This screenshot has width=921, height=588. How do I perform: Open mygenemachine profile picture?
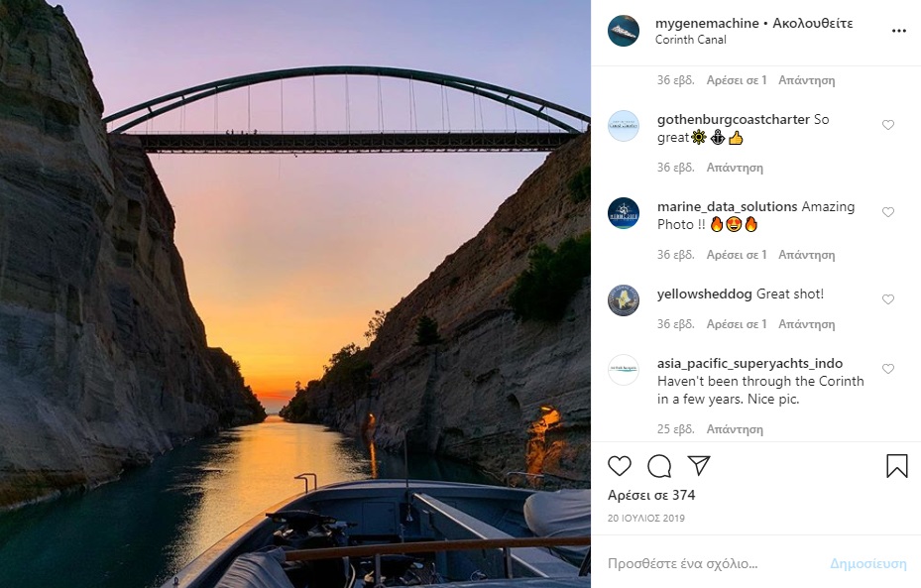click(624, 31)
